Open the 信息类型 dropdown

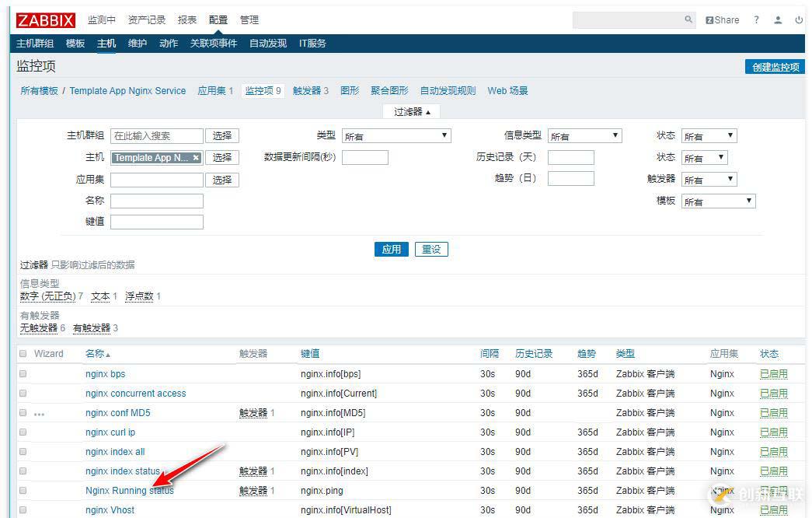[584, 136]
